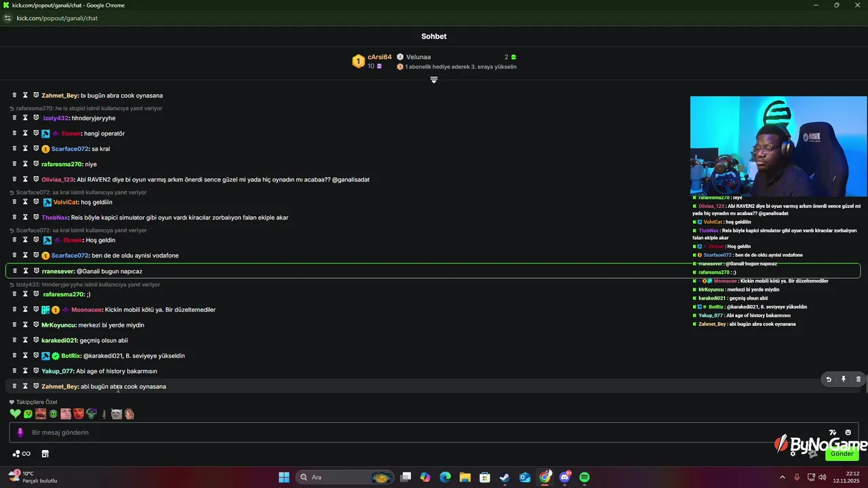Delete BotRix's message with trash icon

(14, 356)
